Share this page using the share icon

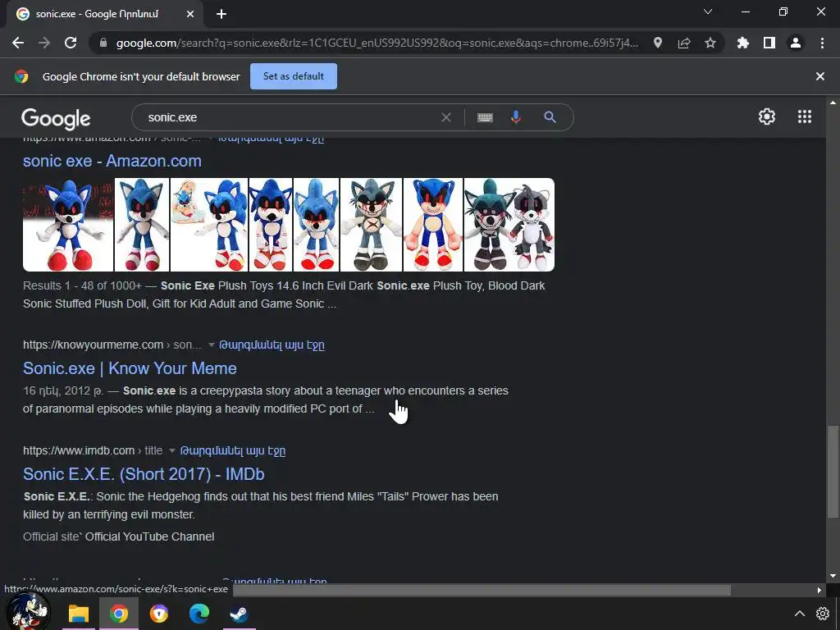pyautogui.click(x=684, y=43)
